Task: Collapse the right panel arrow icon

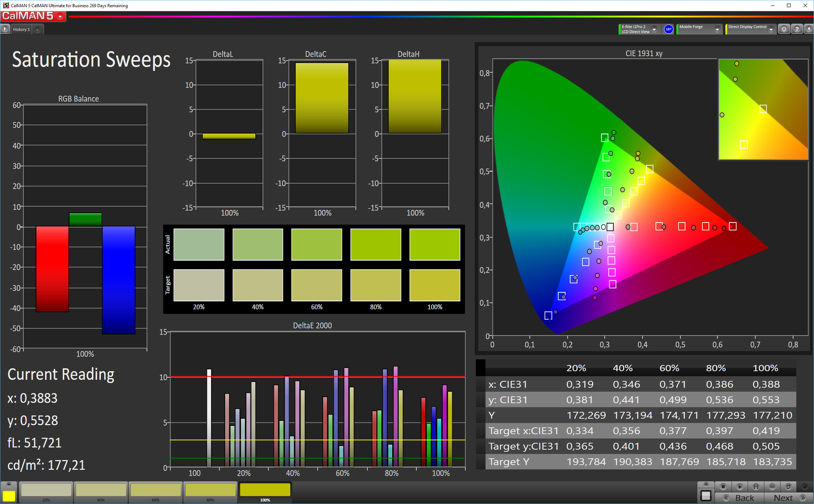Action: pyautogui.click(x=808, y=29)
